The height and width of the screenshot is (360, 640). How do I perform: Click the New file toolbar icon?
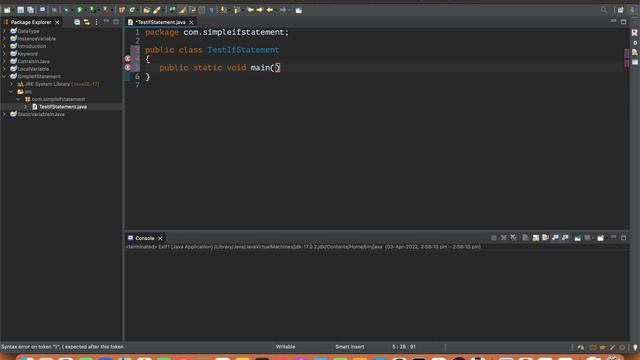point(7,10)
